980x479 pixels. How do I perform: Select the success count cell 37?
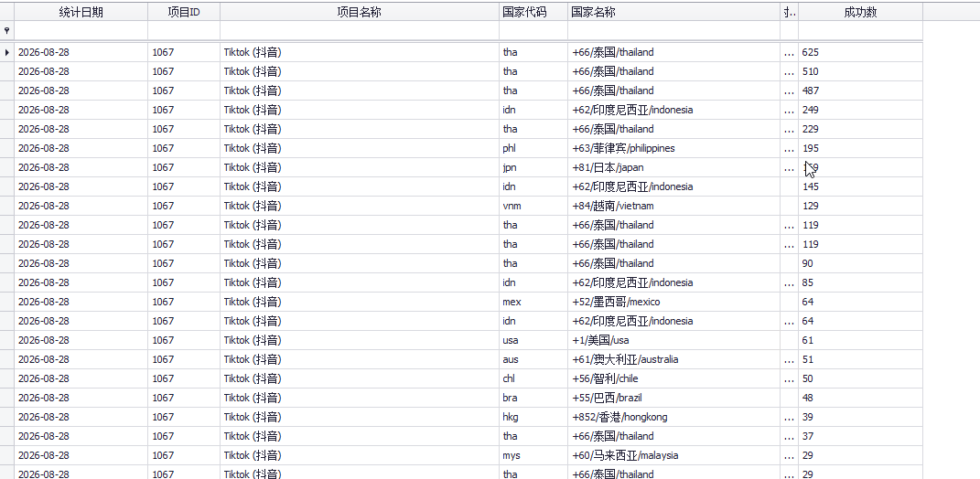click(861, 437)
